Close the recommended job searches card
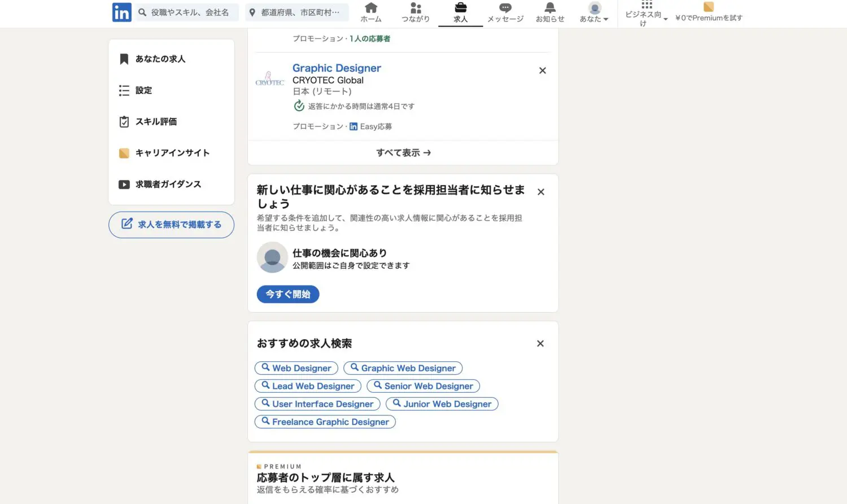Viewport: 847px width, 504px height. tap(540, 344)
